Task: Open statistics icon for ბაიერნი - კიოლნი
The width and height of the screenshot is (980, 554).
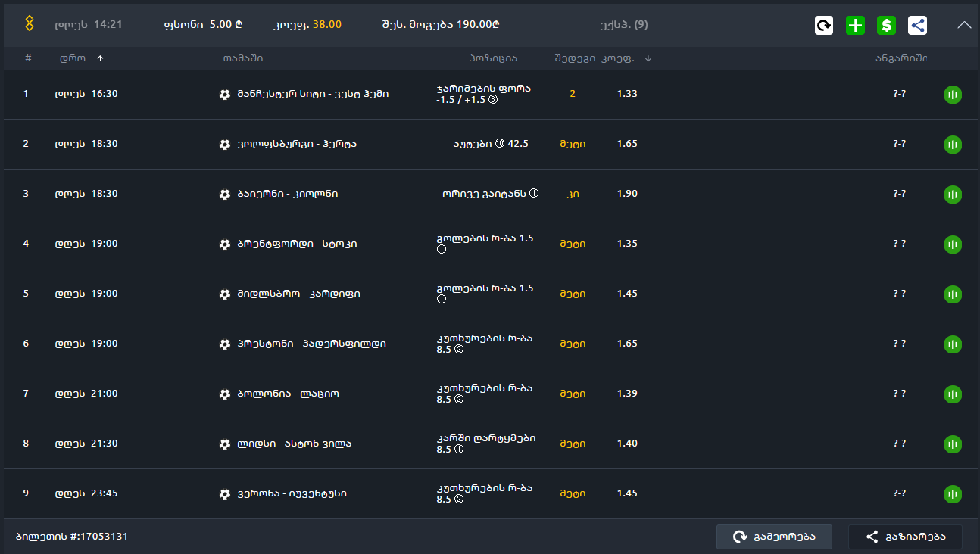Action: pyautogui.click(x=953, y=195)
